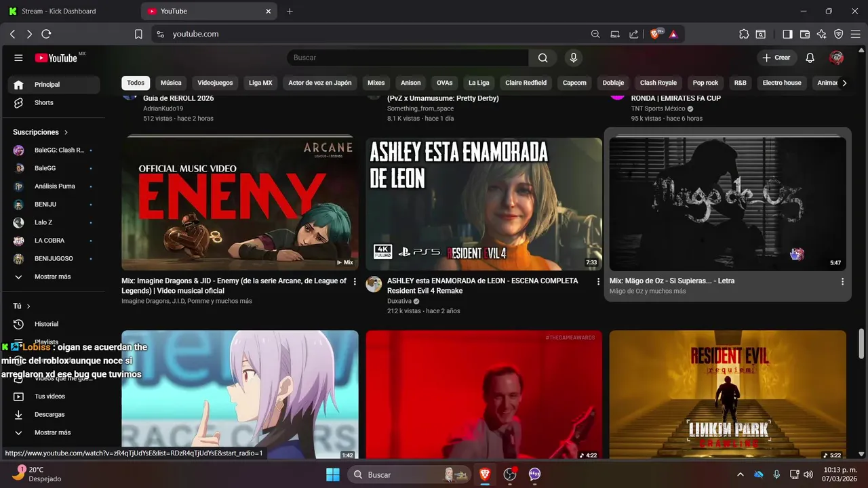Open the volume control in system tray

click(x=808, y=474)
